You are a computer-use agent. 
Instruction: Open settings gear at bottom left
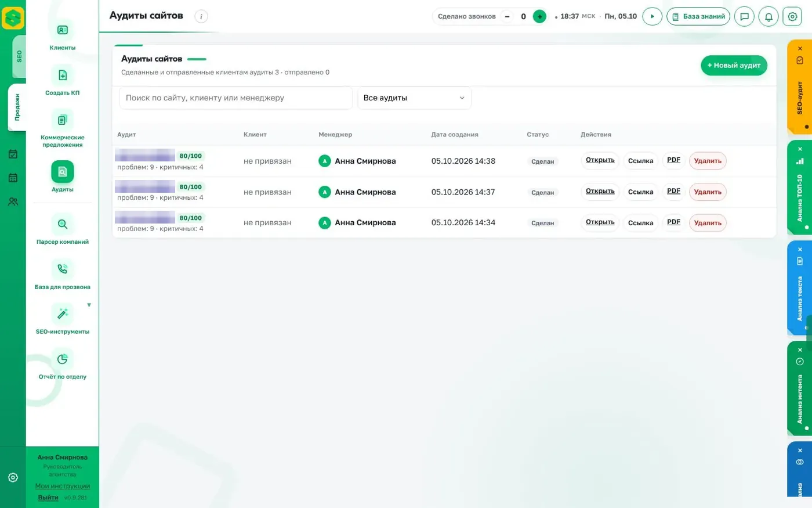13,478
